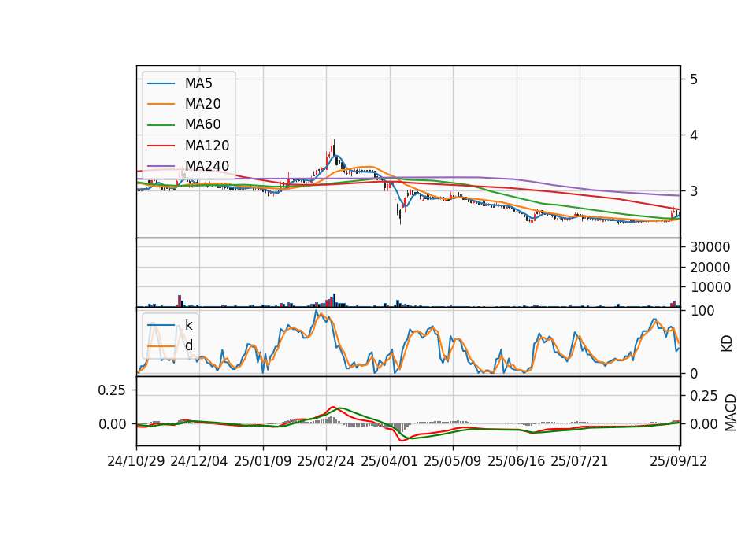Click the k legend label in KD panel
Screen dimensions: 756x543
coord(188,325)
